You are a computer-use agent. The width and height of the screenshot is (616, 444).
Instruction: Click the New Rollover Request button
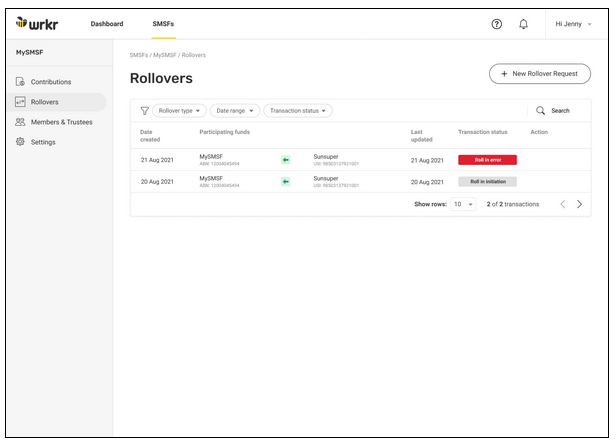coord(540,73)
